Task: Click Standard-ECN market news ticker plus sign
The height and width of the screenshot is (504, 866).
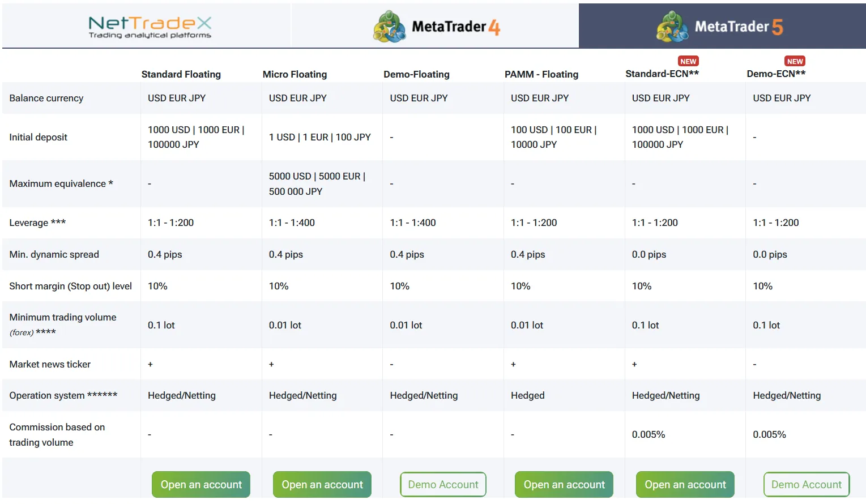Action: pyautogui.click(x=634, y=364)
